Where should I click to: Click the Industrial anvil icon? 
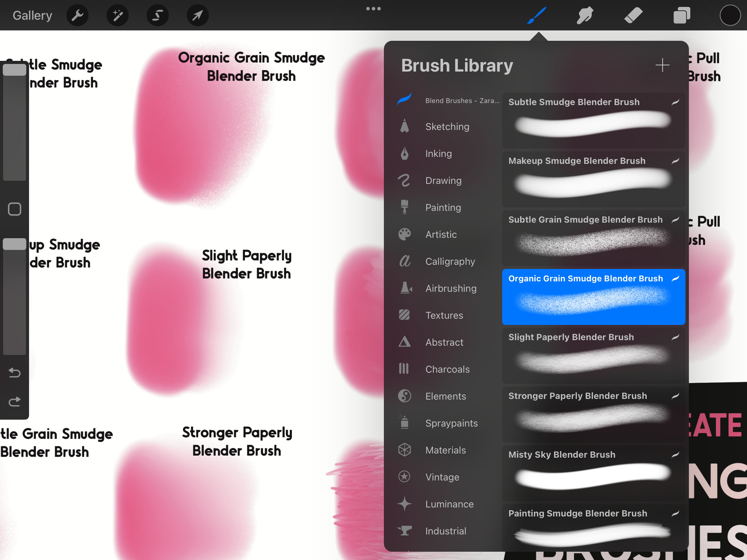point(405,530)
